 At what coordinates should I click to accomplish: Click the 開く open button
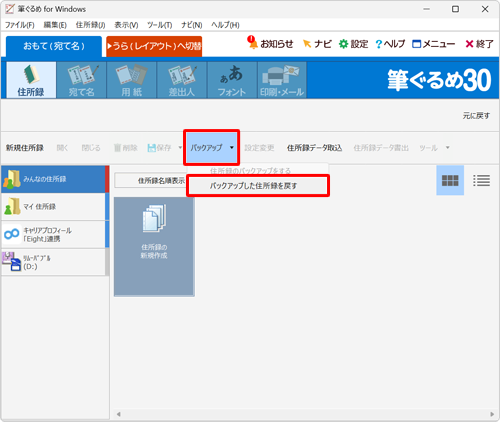[62, 148]
